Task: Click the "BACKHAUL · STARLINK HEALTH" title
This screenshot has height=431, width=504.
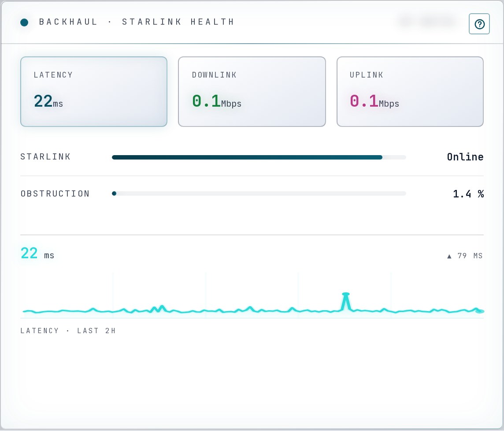Action: [137, 22]
